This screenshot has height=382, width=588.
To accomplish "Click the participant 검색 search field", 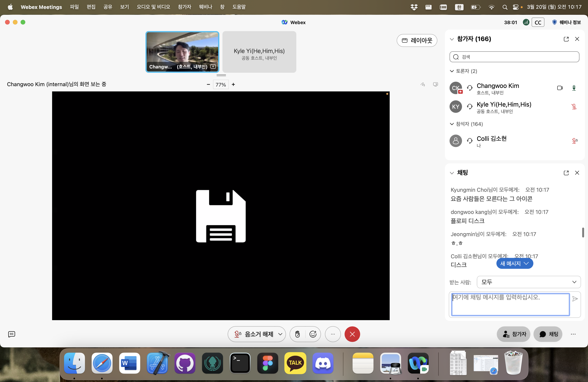I will 514,57.
